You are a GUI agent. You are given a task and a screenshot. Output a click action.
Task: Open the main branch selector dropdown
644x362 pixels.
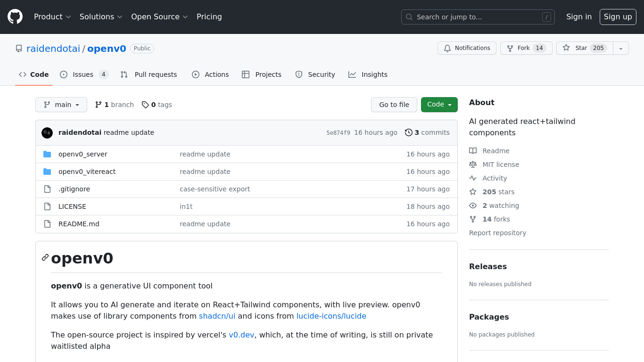(61, 105)
